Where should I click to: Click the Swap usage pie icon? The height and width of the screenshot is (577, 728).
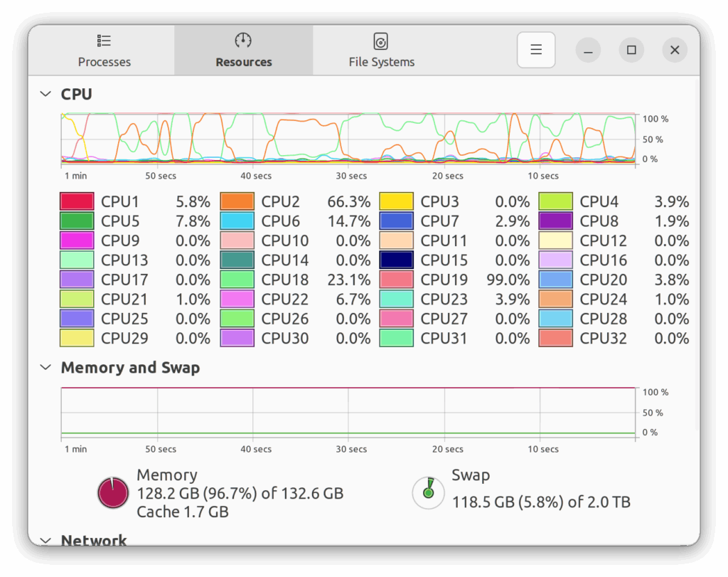point(428,492)
